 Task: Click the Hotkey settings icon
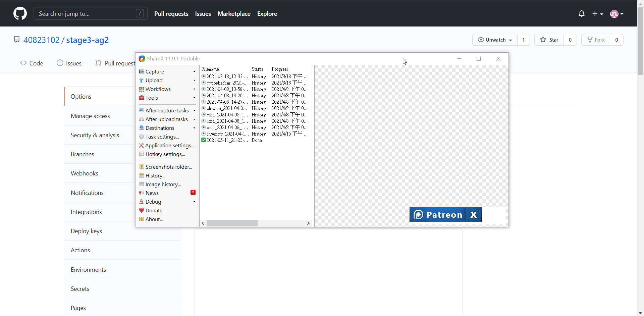(x=142, y=154)
